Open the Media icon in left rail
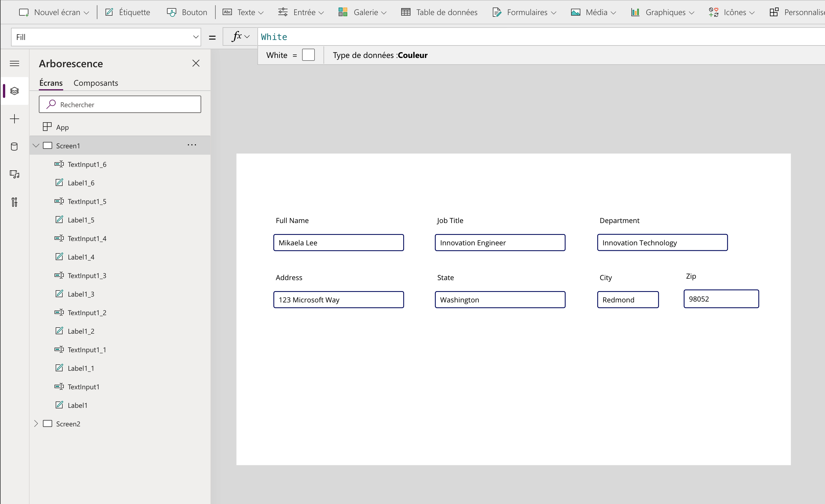This screenshot has width=825, height=504. tap(14, 174)
